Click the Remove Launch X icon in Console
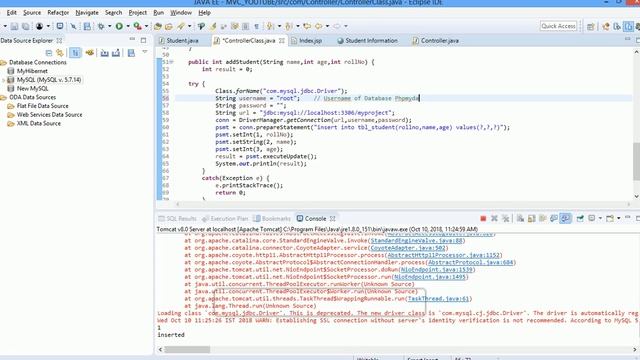Screen dimensions: 640x360 [494, 219]
